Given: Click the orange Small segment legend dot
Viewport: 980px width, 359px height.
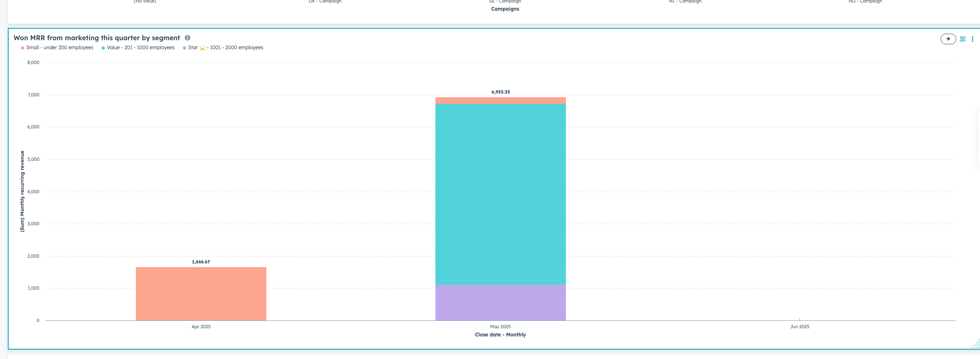Looking at the screenshot, I should point(23,48).
